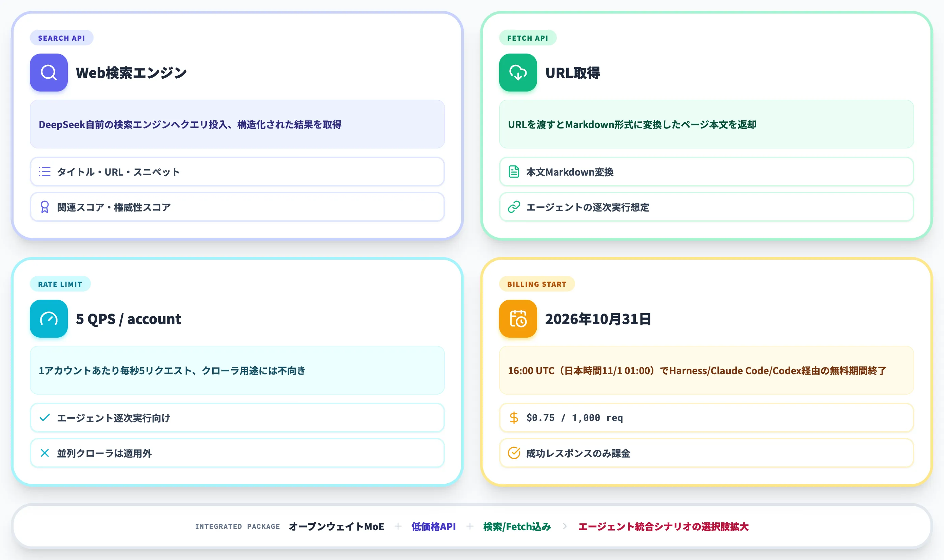Viewport: 944px width, 560px height.
Task: Click dollar icon beside $0.75 / 1,000 req
Action: [514, 417]
